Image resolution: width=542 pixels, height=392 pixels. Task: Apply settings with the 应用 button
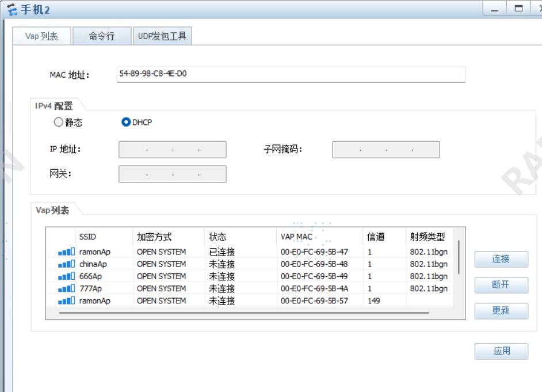pos(500,352)
